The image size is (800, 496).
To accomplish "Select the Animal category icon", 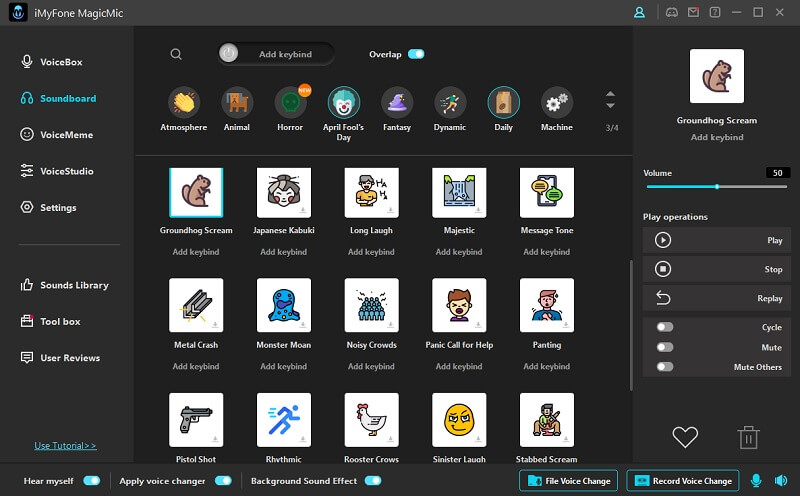I will tap(237, 103).
